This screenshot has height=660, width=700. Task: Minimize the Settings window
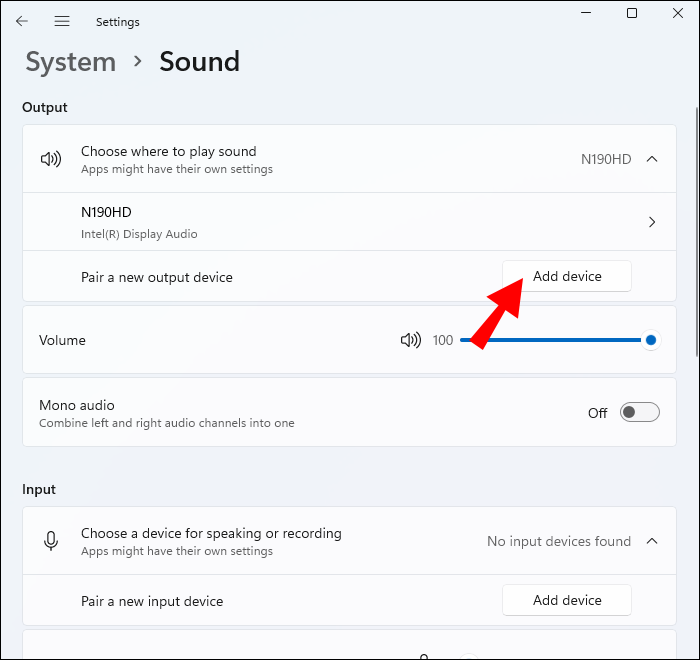click(x=584, y=13)
